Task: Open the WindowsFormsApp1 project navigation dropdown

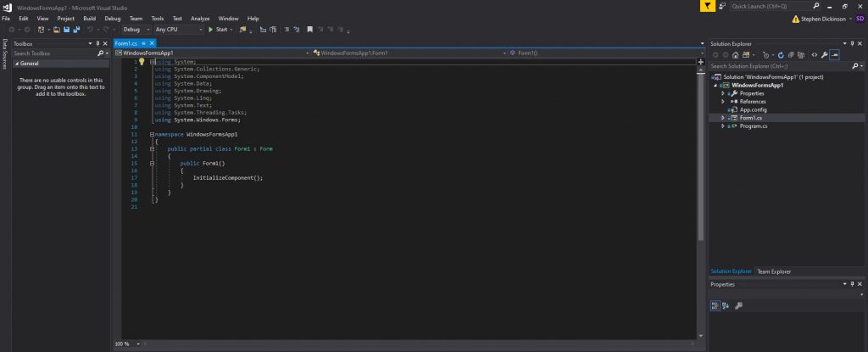Action: (x=211, y=53)
